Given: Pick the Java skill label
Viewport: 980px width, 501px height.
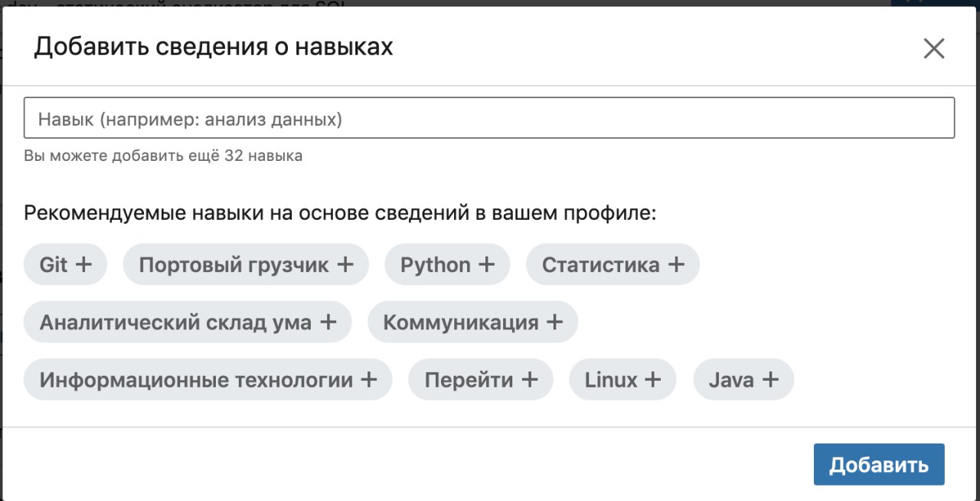Looking at the screenshot, I should point(731,379).
